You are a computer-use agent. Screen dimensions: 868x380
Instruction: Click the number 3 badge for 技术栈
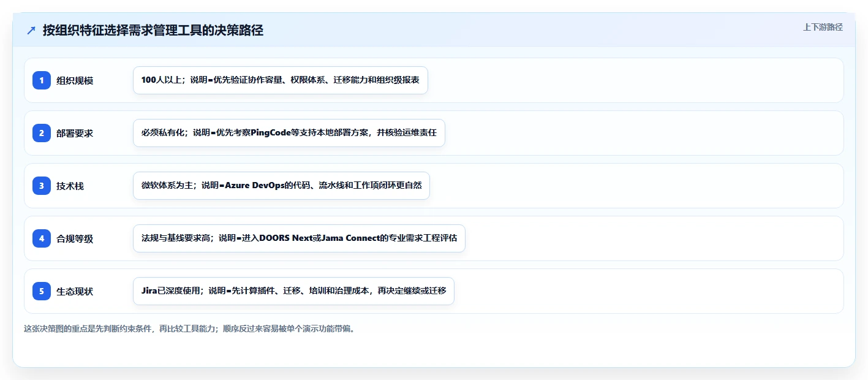[x=42, y=186]
